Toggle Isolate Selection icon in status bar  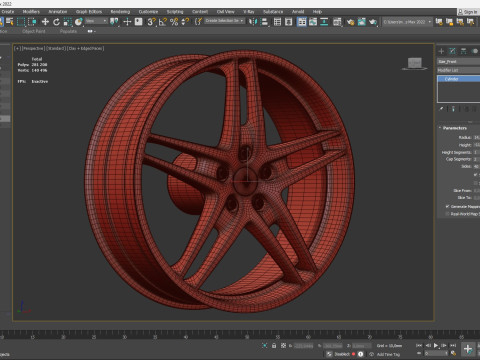click(265, 346)
